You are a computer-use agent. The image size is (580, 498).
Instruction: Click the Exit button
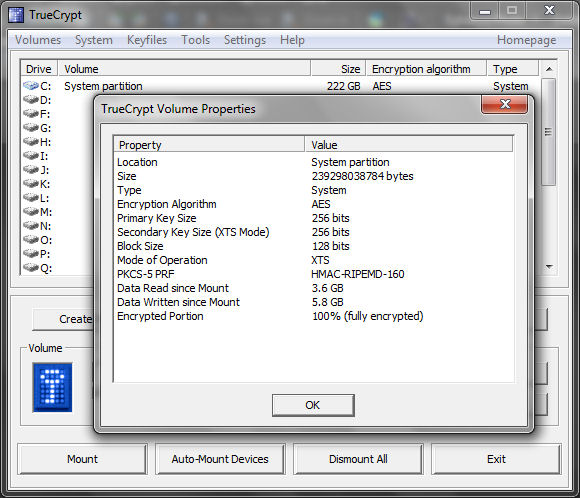tap(496, 459)
